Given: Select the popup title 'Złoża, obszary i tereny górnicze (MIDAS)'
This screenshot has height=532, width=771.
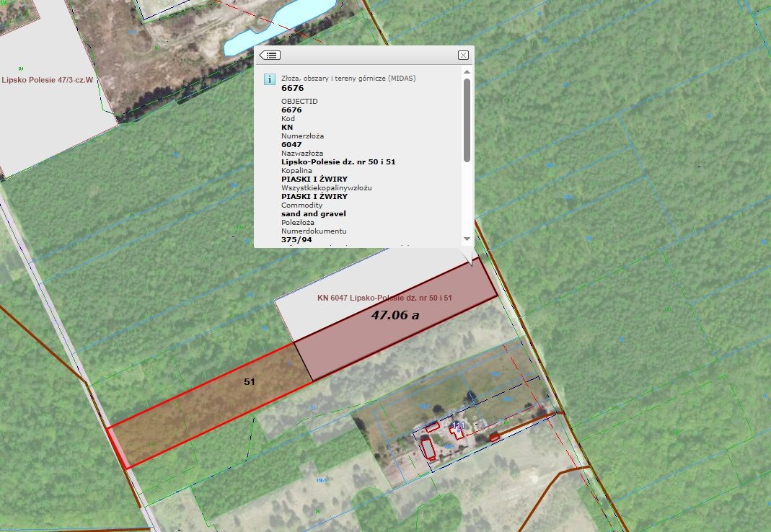Looking at the screenshot, I should pyautogui.click(x=348, y=78).
